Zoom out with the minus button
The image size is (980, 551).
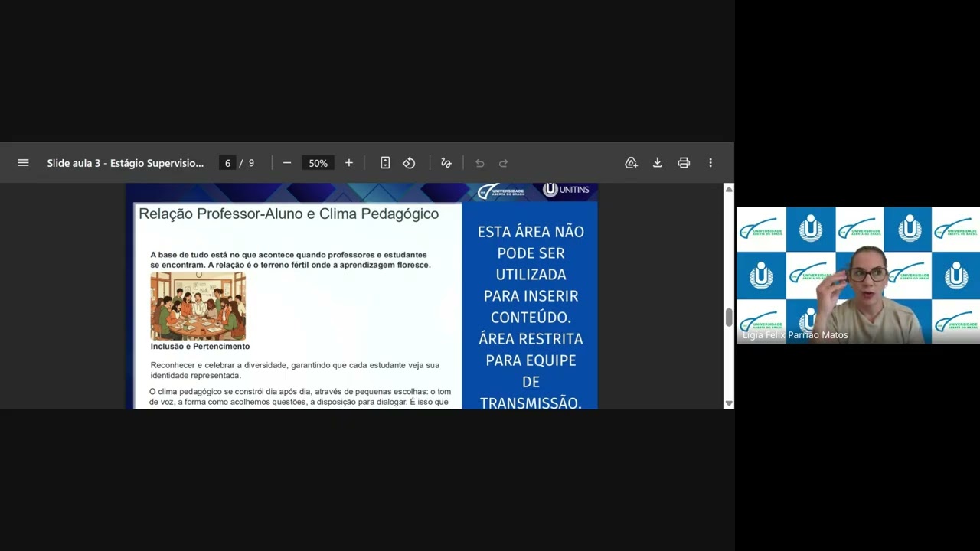click(x=287, y=163)
